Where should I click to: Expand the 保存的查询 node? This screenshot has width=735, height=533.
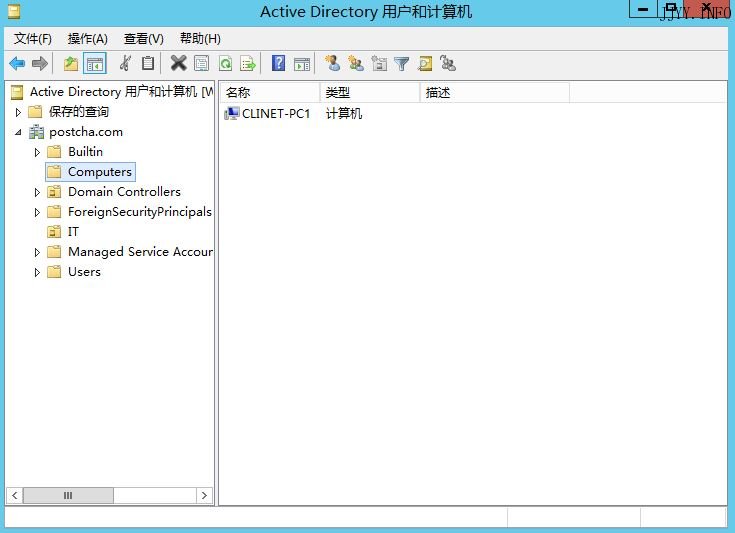click(x=18, y=112)
